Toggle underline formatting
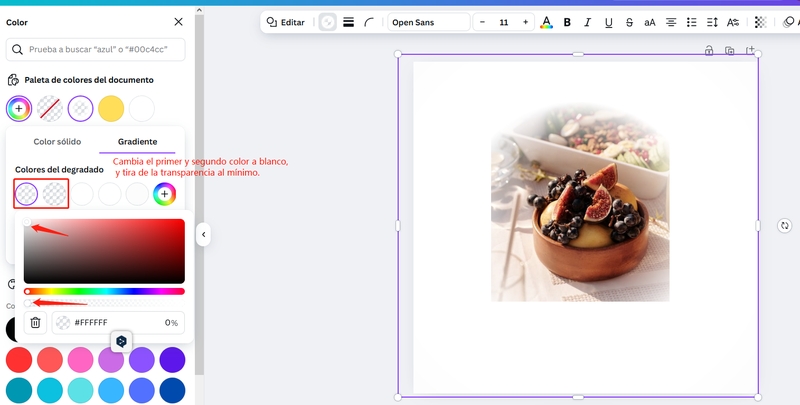Image resolution: width=800 pixels, height=405 pixels. click(x=608, y=22)
